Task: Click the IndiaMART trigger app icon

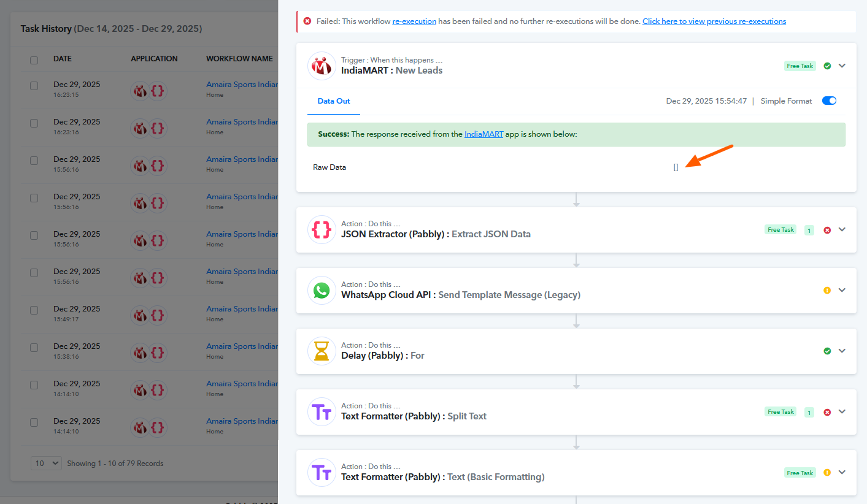Action: pos(322,66)
